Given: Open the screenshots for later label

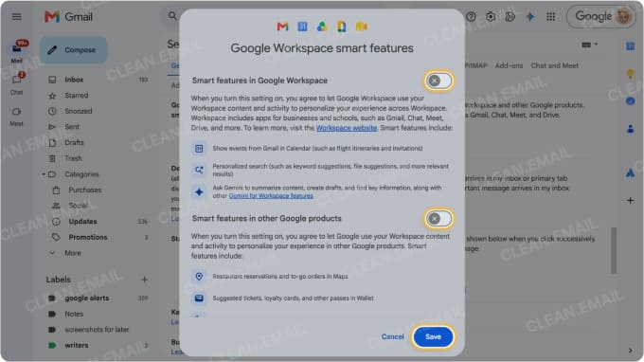Looking at the screenshot, I should (98, 330).
